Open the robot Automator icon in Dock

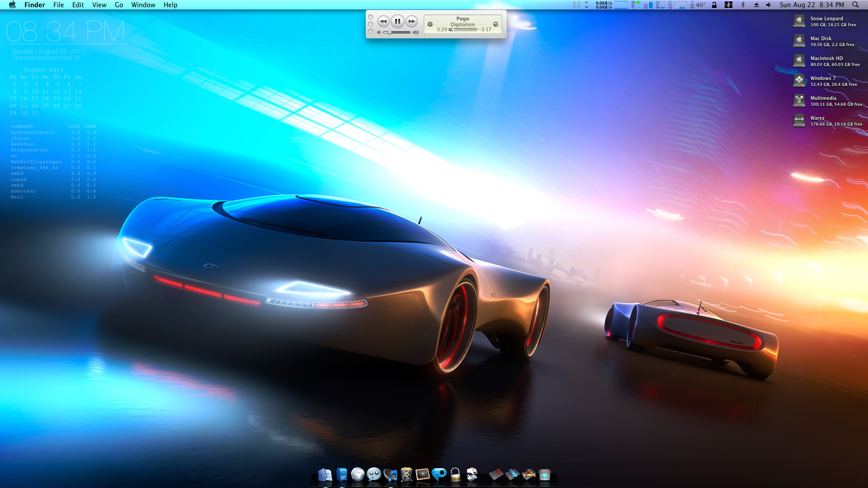point(472,474)
